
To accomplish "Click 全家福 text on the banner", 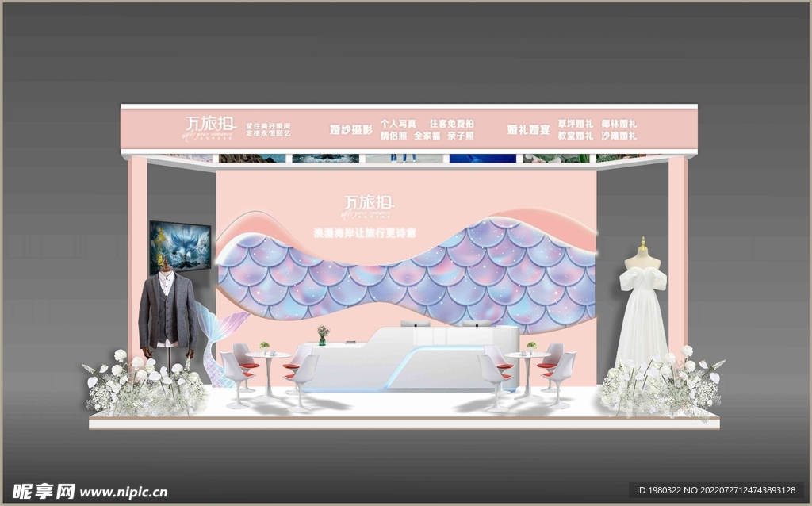I will click(427, 136).
